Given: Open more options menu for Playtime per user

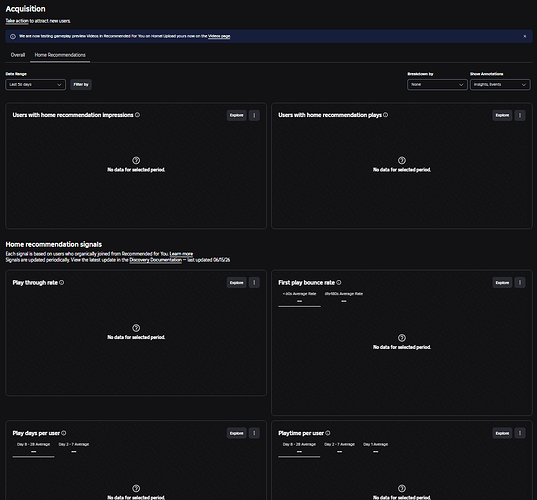Looking at the screenshot, I should 520,433.
